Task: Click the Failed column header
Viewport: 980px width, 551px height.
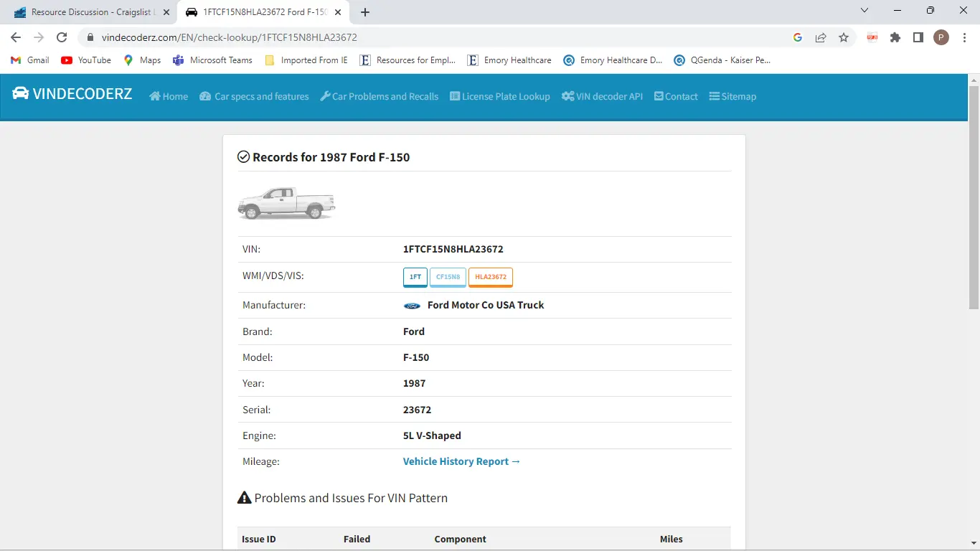Action: point(357,539)
